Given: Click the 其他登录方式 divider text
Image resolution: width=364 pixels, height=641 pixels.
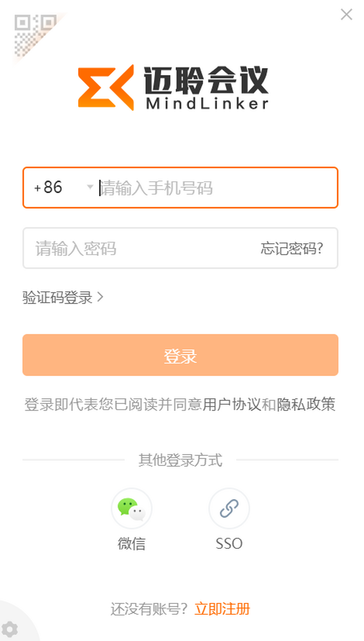Looking at the screenshot, I should pyautogui.click(x=180, y=460).
